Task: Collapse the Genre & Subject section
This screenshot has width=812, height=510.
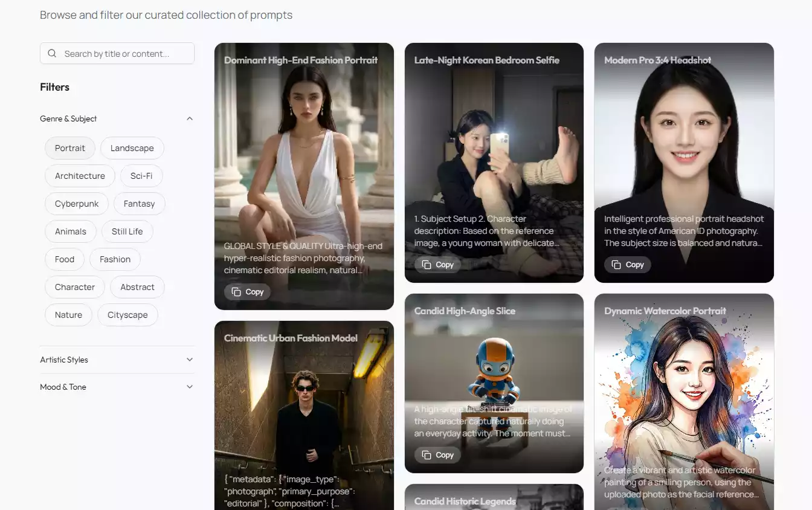Action: point(190,118)
